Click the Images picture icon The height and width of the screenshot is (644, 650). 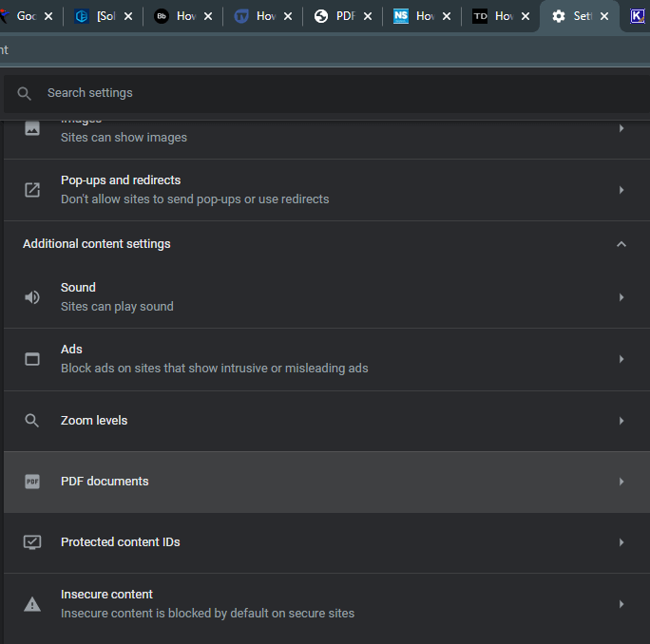32,128
